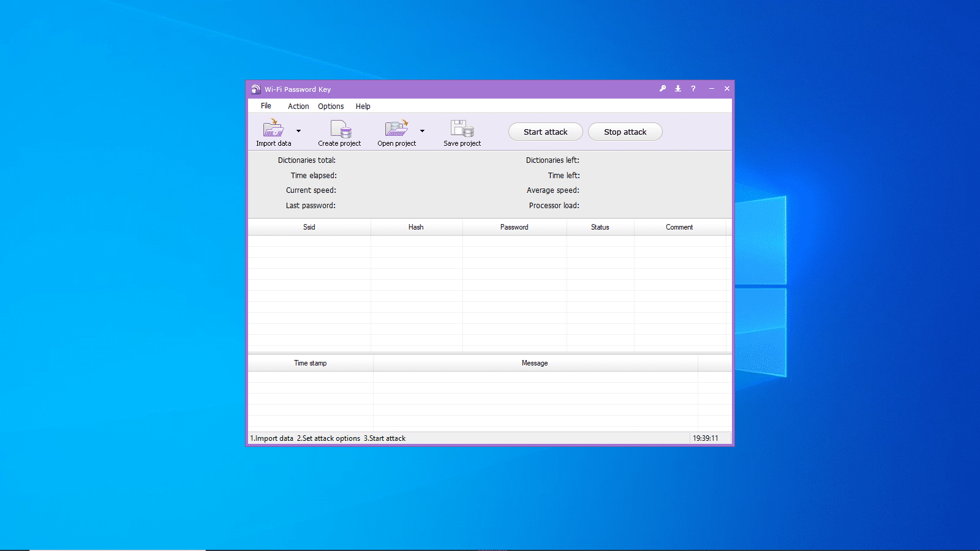Open the Help menu
Image resolution: width=980 pixels, height=551 pixels.
point(363,107)
